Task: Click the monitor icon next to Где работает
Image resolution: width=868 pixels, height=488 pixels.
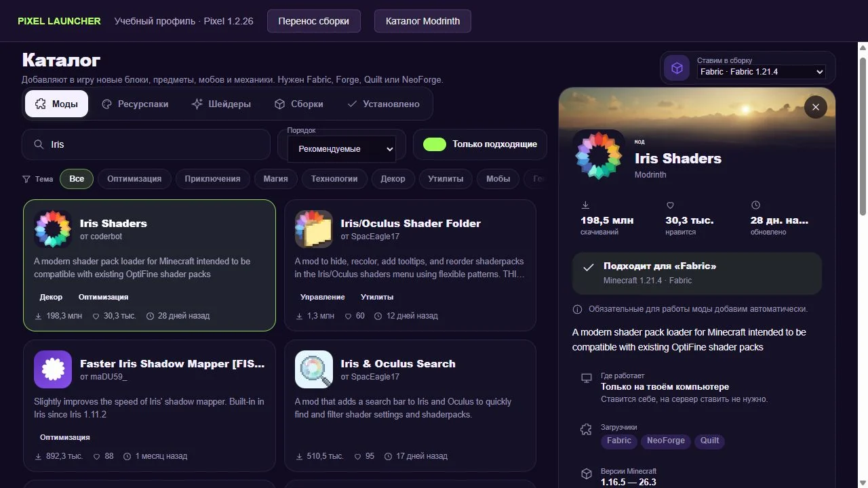Action: pyautogui.click(x=587, y=378)
